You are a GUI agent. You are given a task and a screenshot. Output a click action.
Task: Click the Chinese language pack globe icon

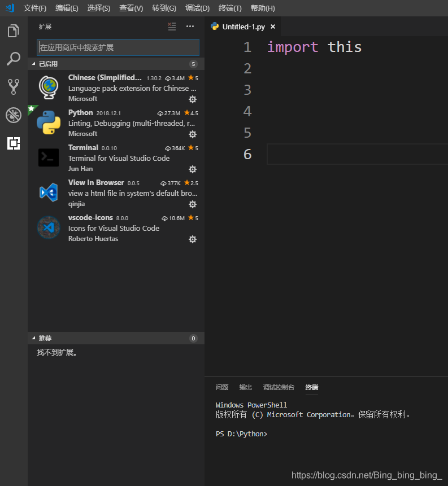tap(49, 87)
